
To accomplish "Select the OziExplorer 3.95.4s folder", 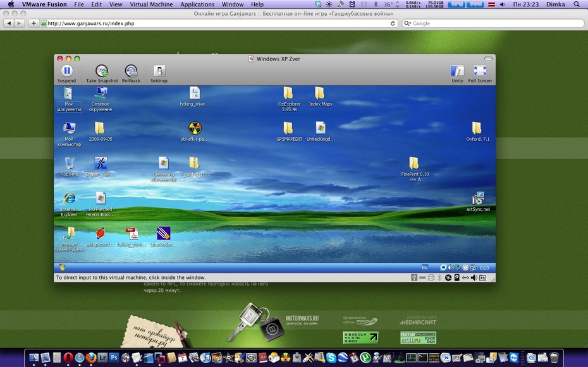I will [x=289, y=99].
